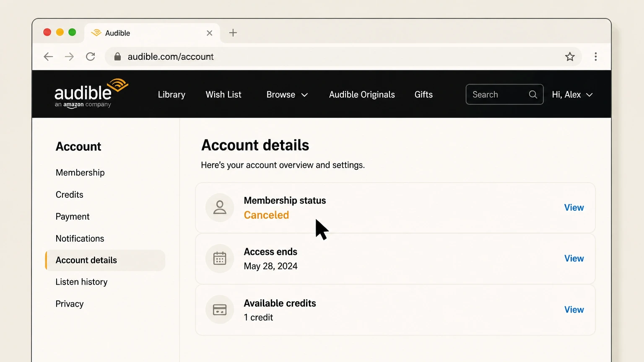
Task: Expand the Browse dropdown menu
Action: 287,95
